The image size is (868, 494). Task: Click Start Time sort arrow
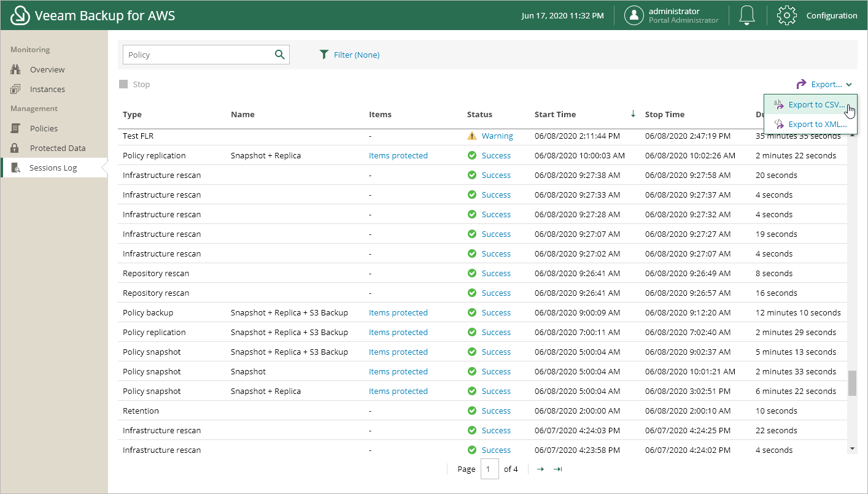tap(633, 114)
